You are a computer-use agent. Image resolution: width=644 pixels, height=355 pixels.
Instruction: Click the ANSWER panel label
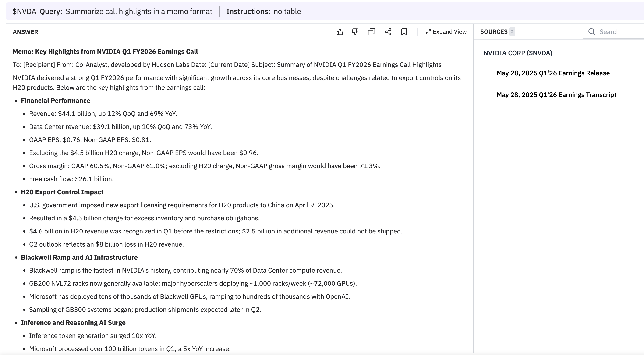click(x=25, y=32)
